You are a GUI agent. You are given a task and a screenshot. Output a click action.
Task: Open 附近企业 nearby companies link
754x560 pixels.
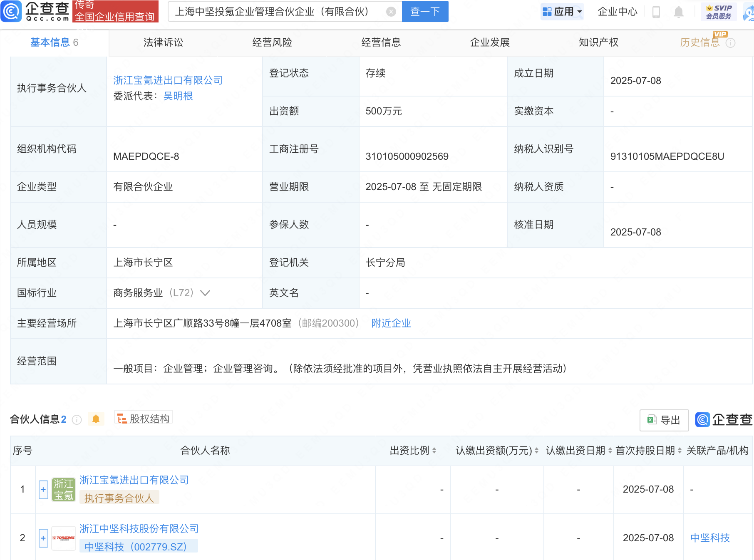391,323
